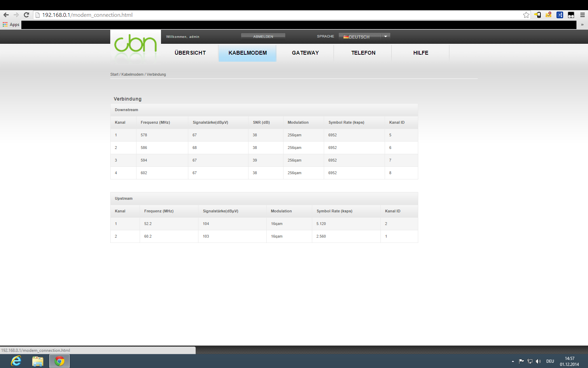Screen dimensions: 588x368
Task: Bookmark this page with the star icon
Action: [x=526, y=15]
